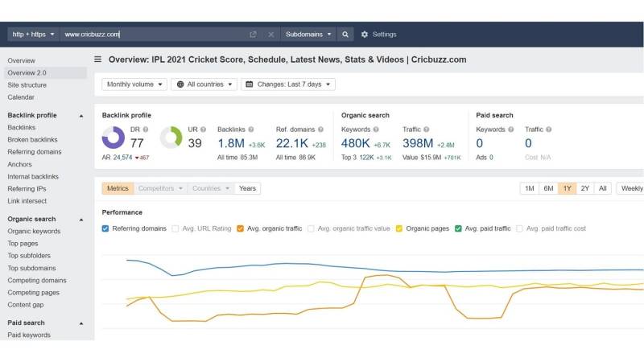Collapse the Paid search sidebar section
644x362 pixels.
click(x=81, y=323)
